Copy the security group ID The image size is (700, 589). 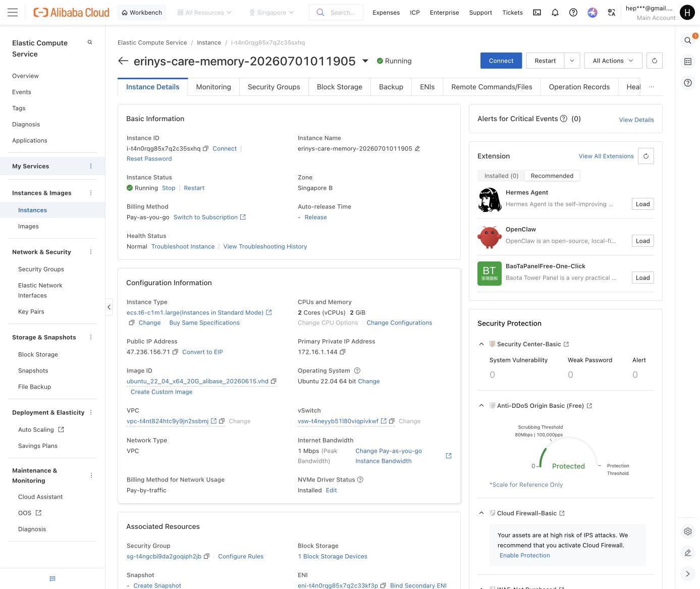click(x=206, y=556)
